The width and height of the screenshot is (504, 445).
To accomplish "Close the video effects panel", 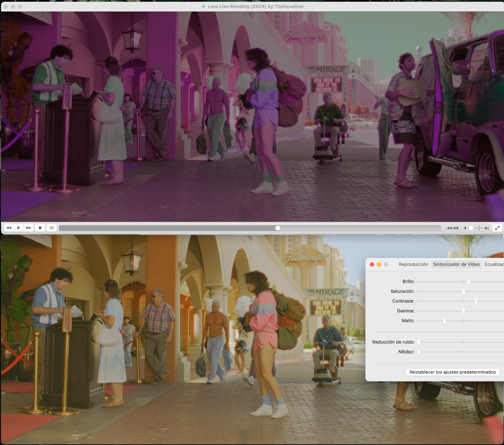I will [372, 264].
